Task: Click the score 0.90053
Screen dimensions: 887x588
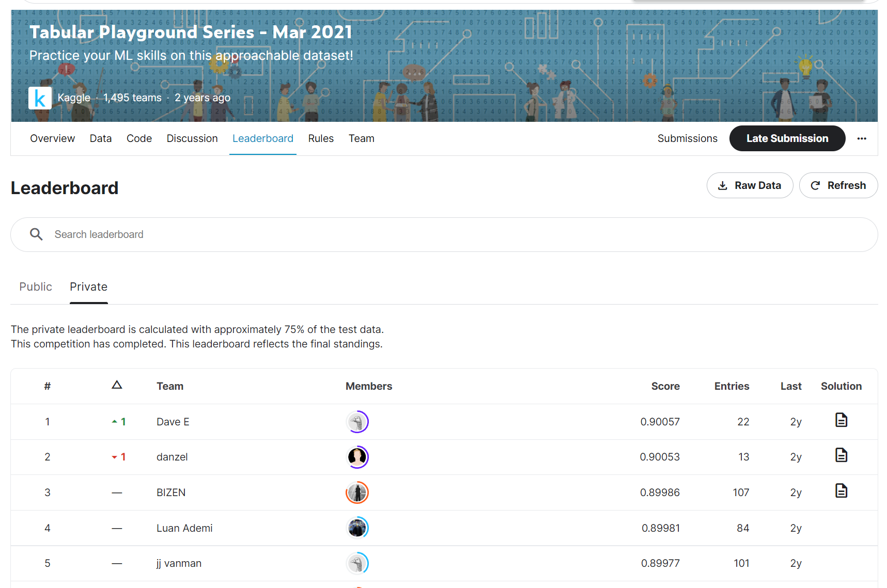Action: [x=660, y=457]
